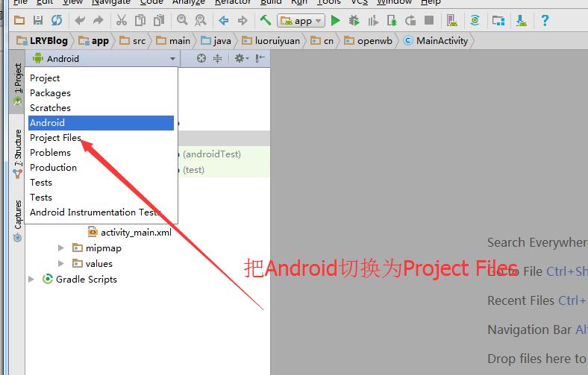Image resolution: width=588 pixels, height=375 pixels.
Task: Collapse all in project panel
Action: tap(217, 58)
